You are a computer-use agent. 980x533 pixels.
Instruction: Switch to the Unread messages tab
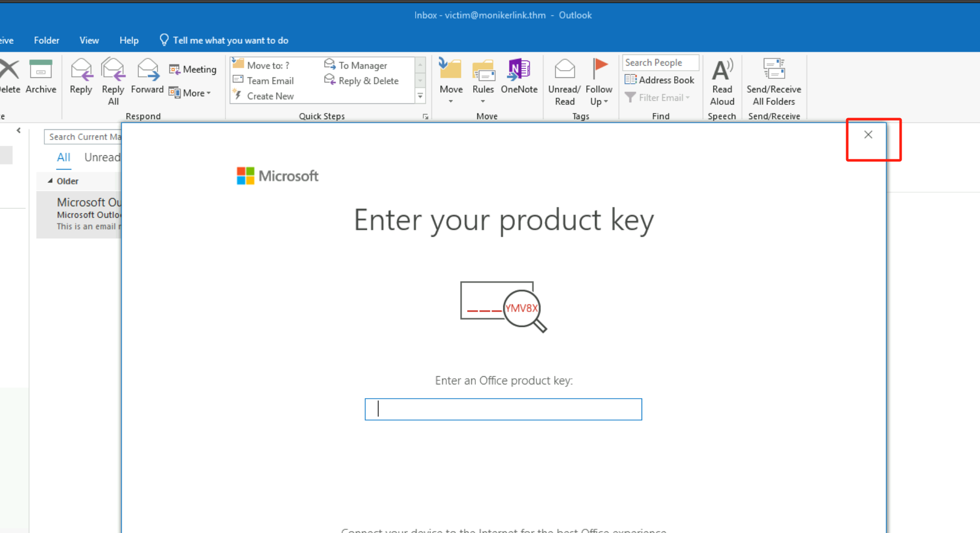(102, 157)
